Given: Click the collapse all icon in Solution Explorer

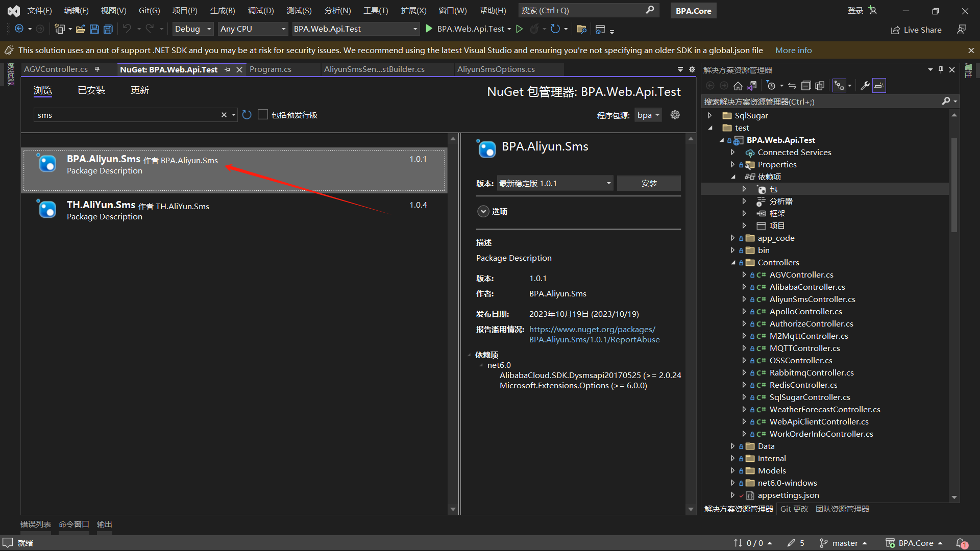Looking at the screenshot, I should coord(806,86).
